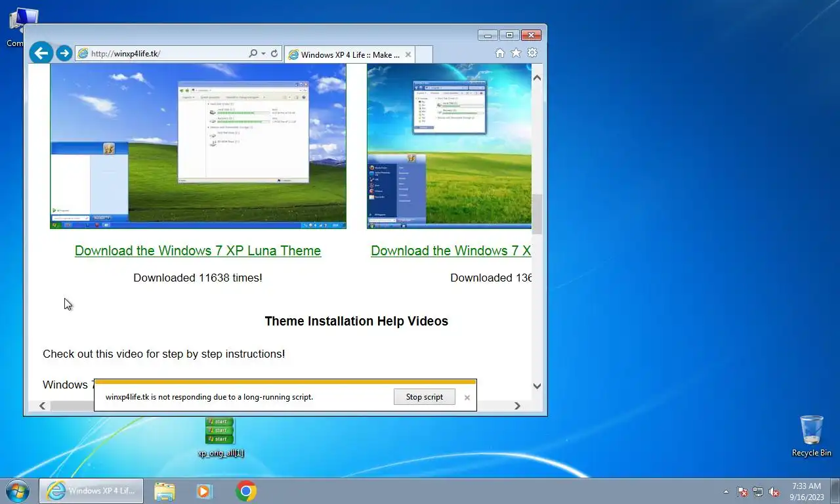This screenshot has height=504, width=840.
Task: Select the Recycle Bin desktop icon
Action: (x=811, y=436)
